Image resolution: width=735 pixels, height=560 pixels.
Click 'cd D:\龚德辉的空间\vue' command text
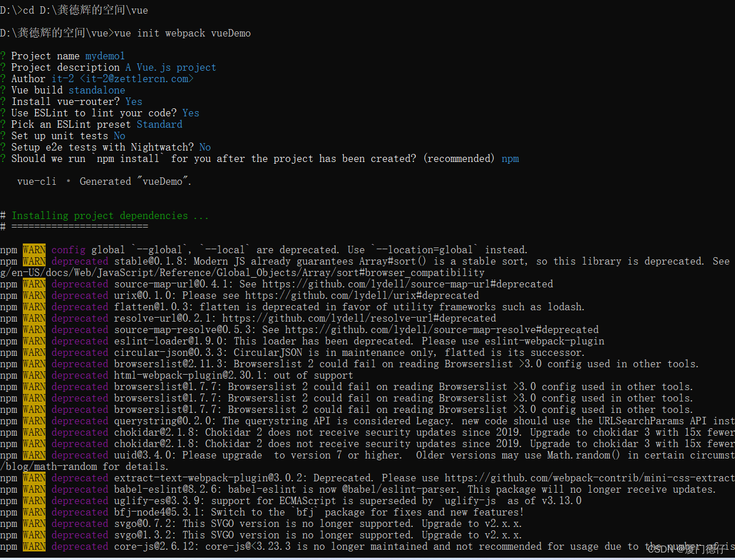86,10
